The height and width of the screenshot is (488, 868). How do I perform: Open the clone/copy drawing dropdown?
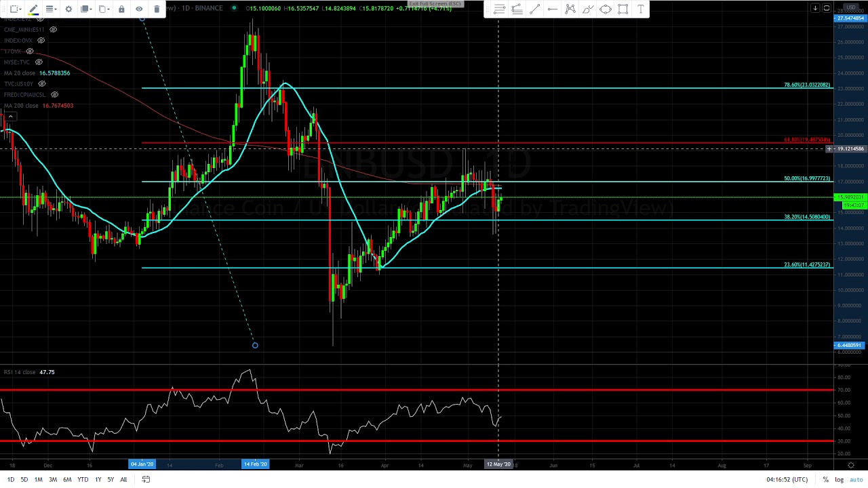[103, 9]
